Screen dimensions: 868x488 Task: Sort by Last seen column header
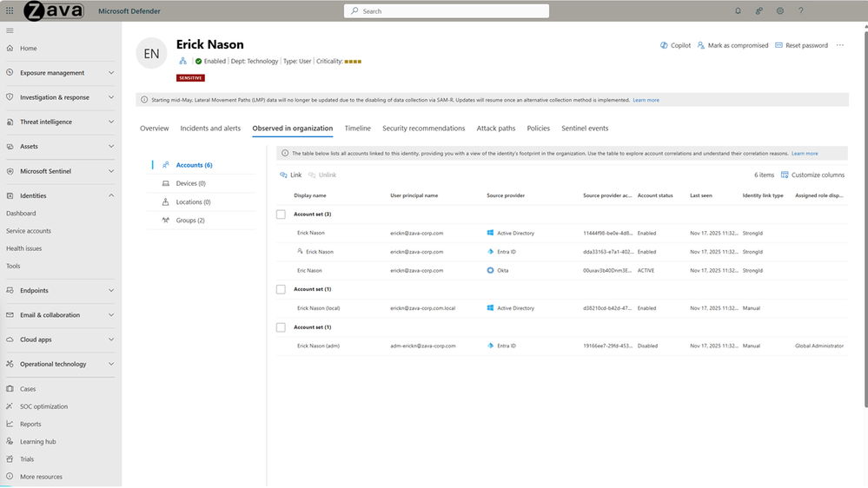click(701, 195)
